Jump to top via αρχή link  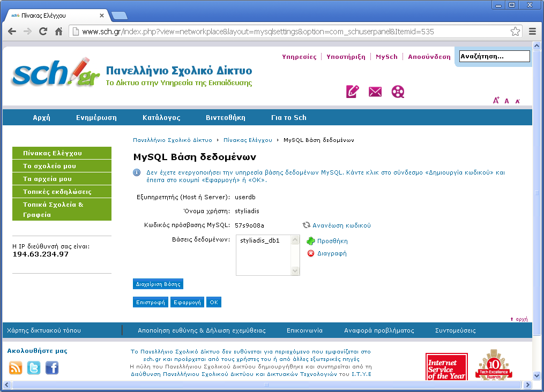click(519, 319)
